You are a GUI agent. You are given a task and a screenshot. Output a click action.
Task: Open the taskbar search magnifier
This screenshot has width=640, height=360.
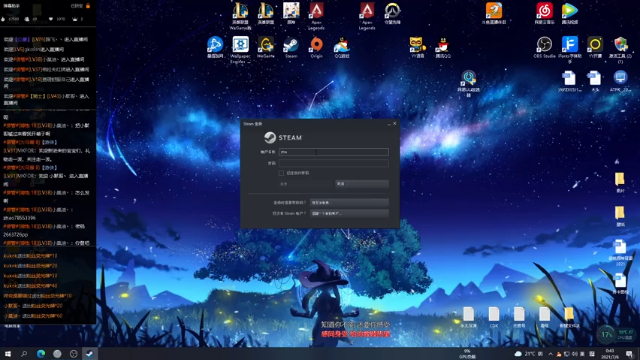(x=24, y=354)
